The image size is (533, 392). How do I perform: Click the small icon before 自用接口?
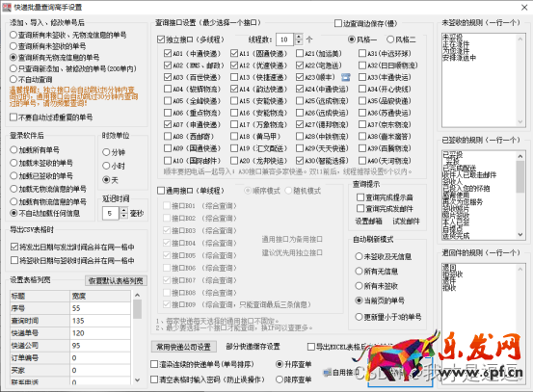coord(328,373)
